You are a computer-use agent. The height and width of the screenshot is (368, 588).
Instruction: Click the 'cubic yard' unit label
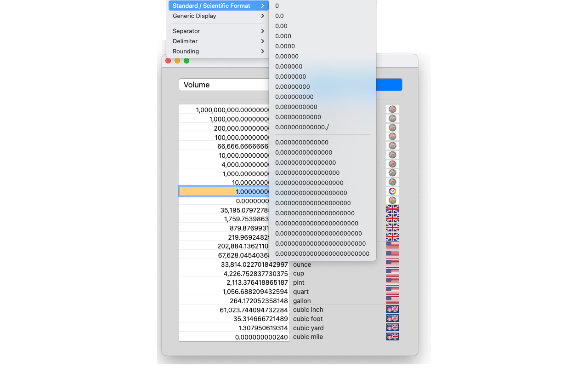pos(308,328)
